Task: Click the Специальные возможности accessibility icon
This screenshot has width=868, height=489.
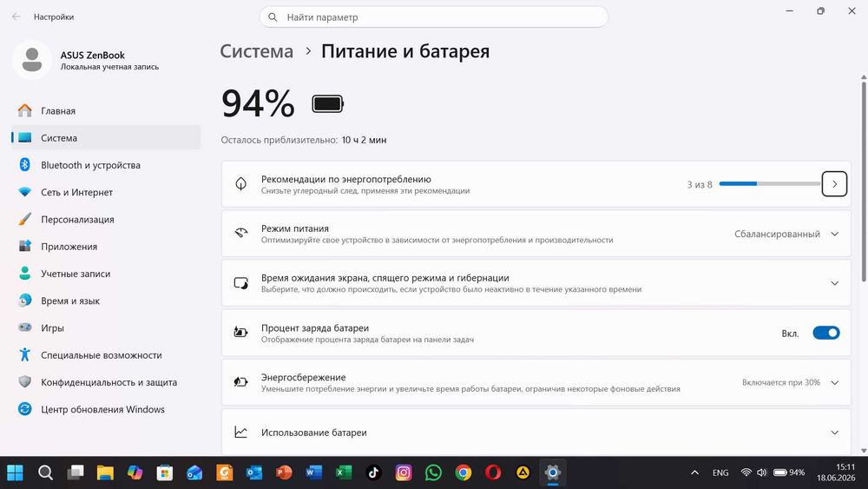Action: [25, 354]
